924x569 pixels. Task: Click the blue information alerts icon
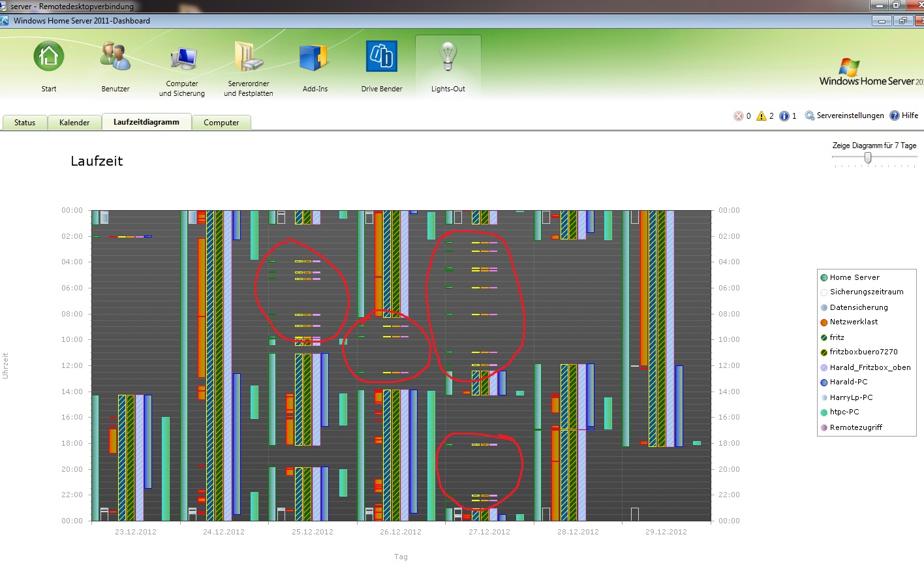point(784,116)
